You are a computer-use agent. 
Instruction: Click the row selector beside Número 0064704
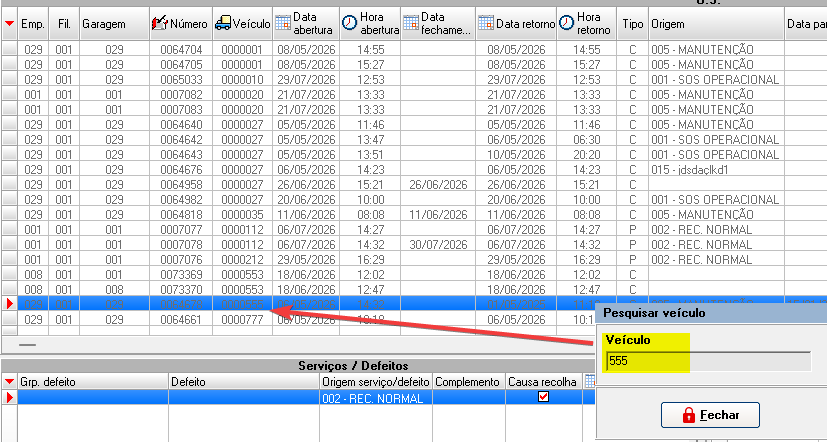(x=9, y=50)
